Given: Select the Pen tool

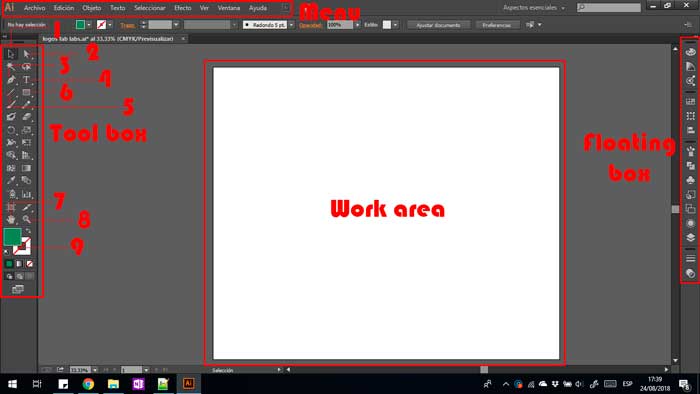Looking at the screenshot, I should 11,80.
